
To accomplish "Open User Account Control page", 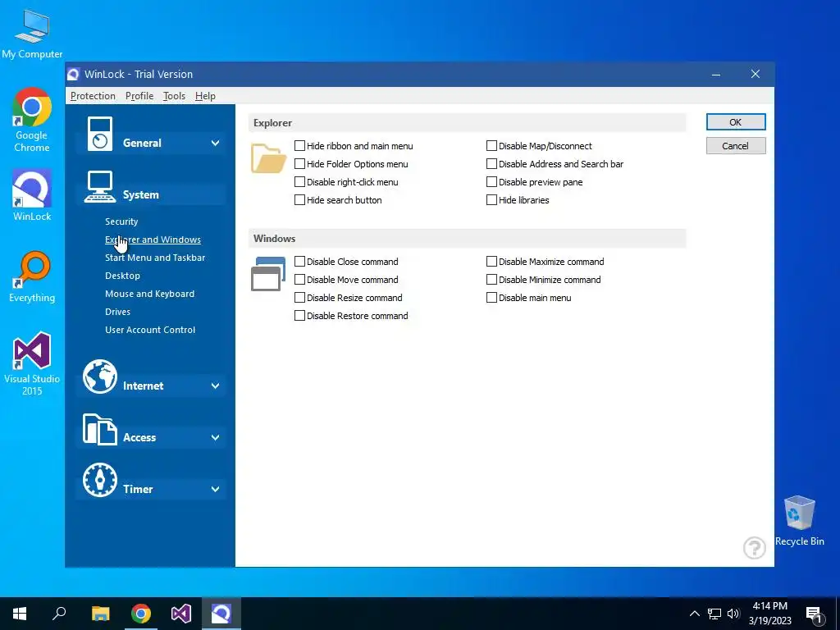I will (x=150, y=330).
